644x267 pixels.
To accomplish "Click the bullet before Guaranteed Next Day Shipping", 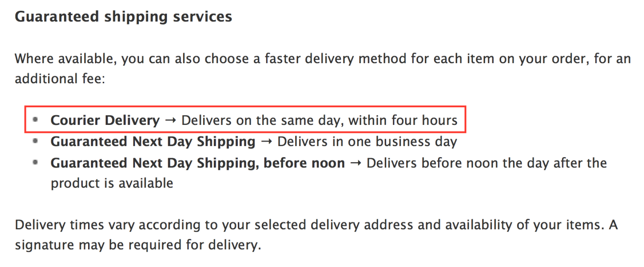I will [x=35, y=141].
